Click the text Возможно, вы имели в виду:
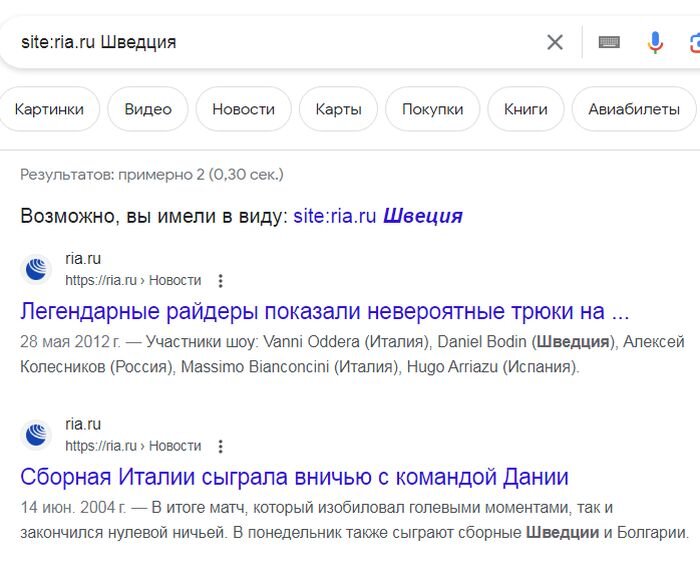The image size is (700, 561). coord(154,216)
